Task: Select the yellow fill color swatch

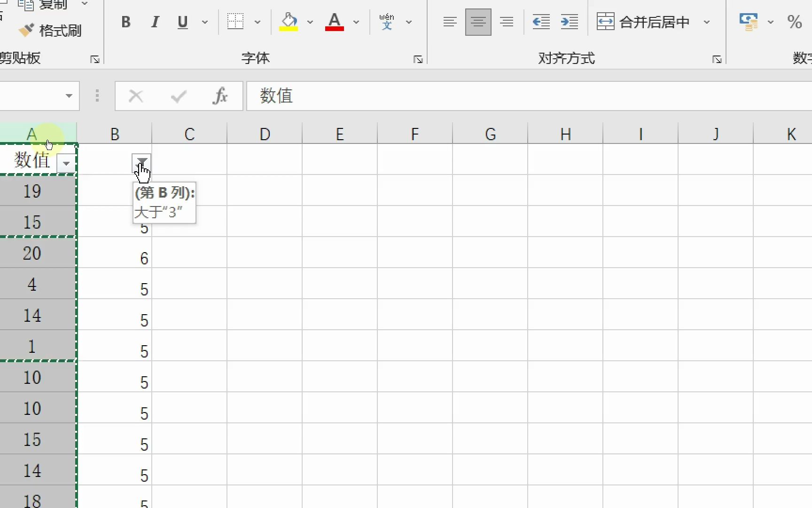Action: pyautogui.click(x=289, y=29)
